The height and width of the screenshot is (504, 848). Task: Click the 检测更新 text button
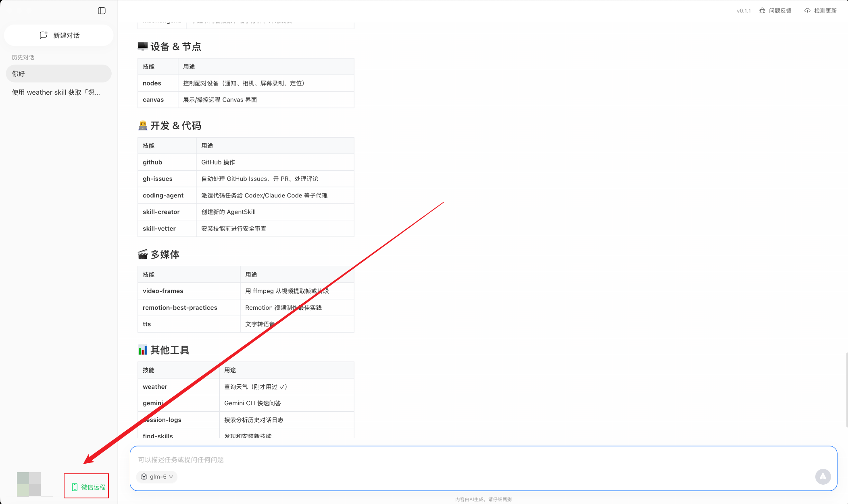(x=825, y=11)
